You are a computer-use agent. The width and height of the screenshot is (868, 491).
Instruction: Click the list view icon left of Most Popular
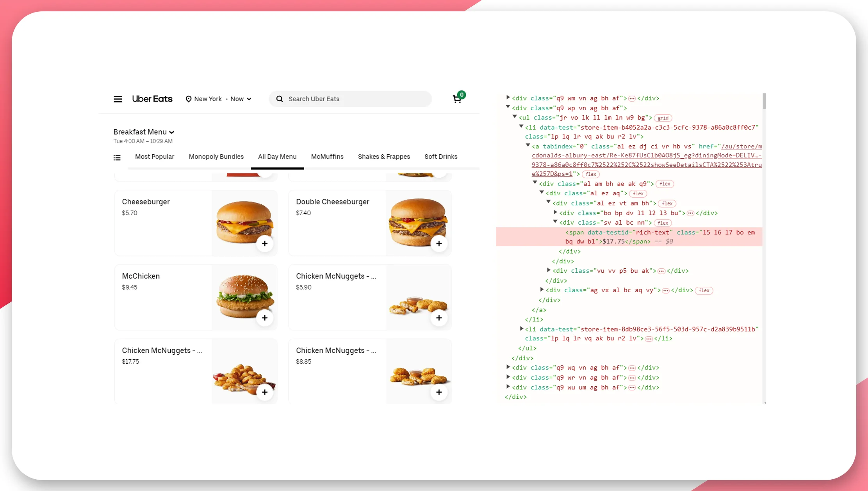tap(117, 156)
